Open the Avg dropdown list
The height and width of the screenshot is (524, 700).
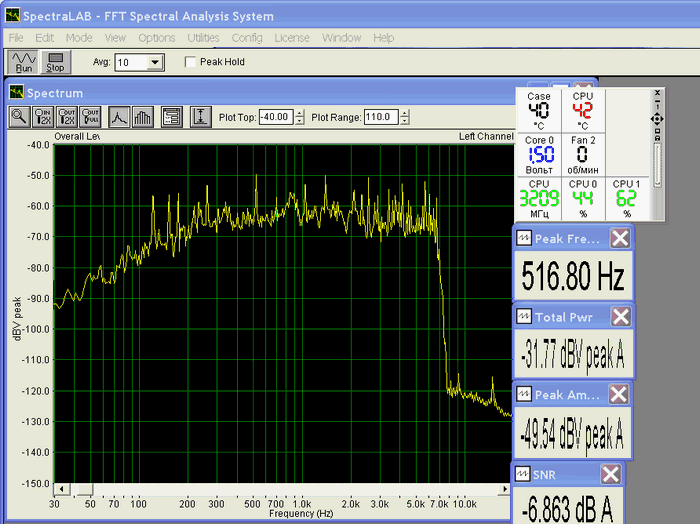pos(154,62)
